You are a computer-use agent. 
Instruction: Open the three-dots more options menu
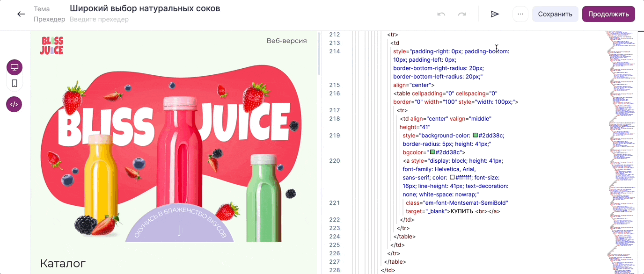(520, 14)
